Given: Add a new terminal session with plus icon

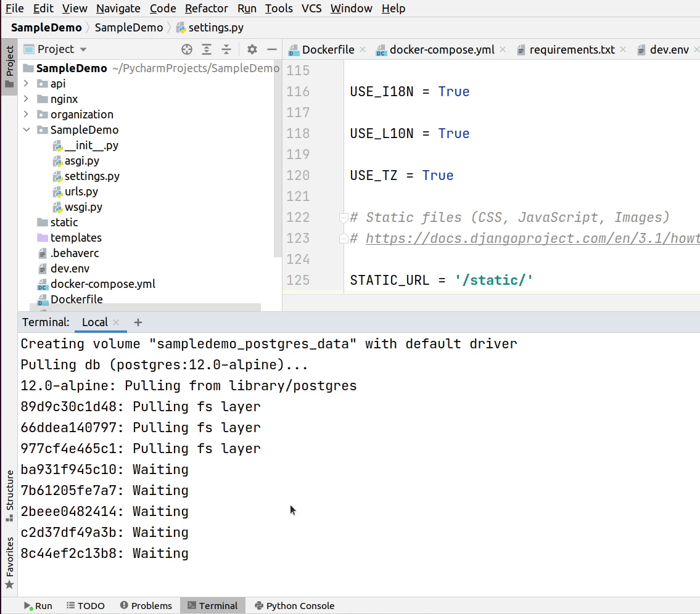Looking at the screenshot, I should pyautogui.click(x=138, y=322).
